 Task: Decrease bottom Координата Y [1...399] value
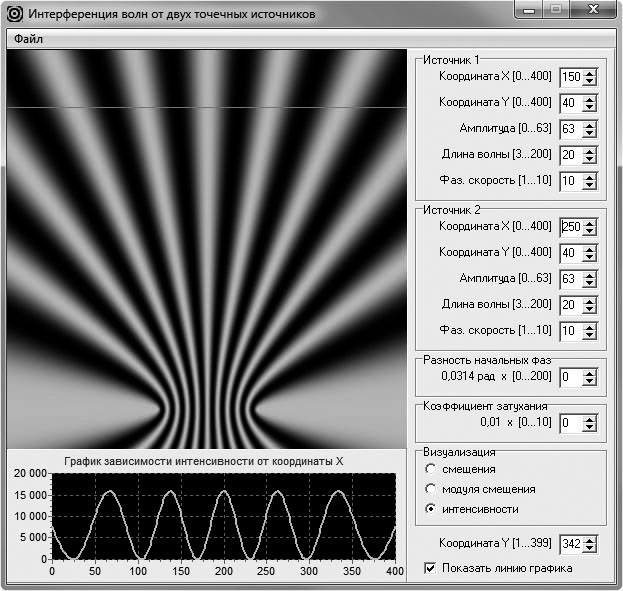tap(590, 549)
